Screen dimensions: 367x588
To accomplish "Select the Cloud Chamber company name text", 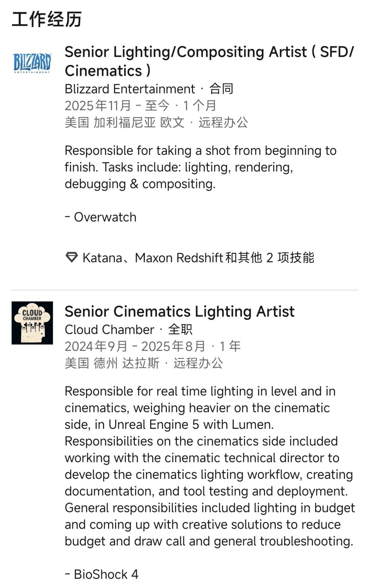I will (x=109, y=330).
